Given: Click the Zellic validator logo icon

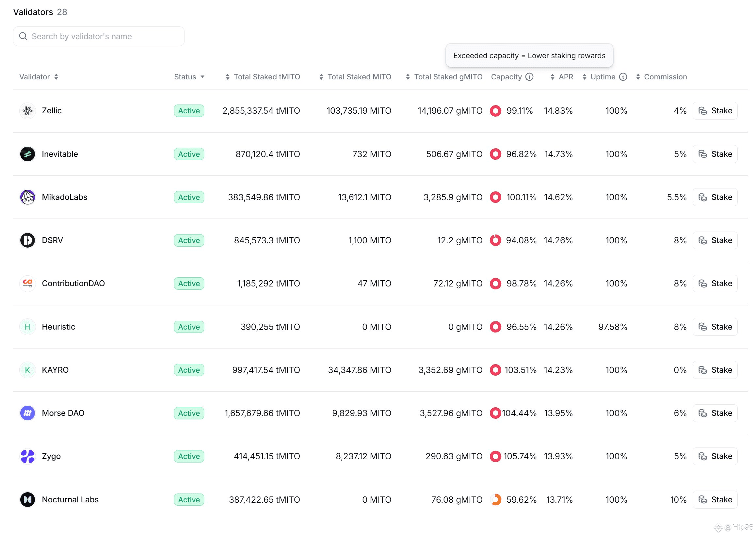Looking at the screenshot, I should [x=27, y=111].
